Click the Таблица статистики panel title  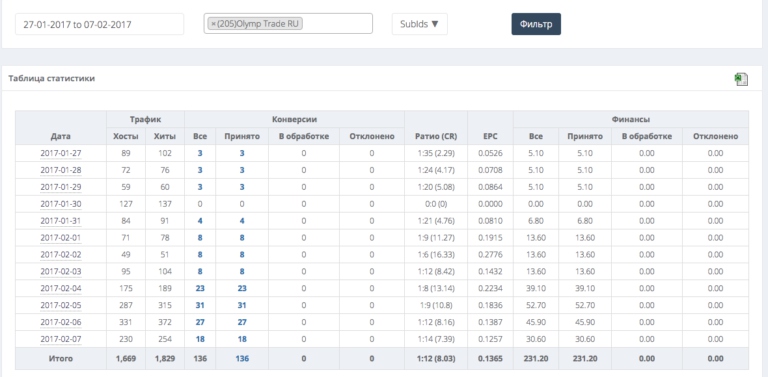pos(51,78)
